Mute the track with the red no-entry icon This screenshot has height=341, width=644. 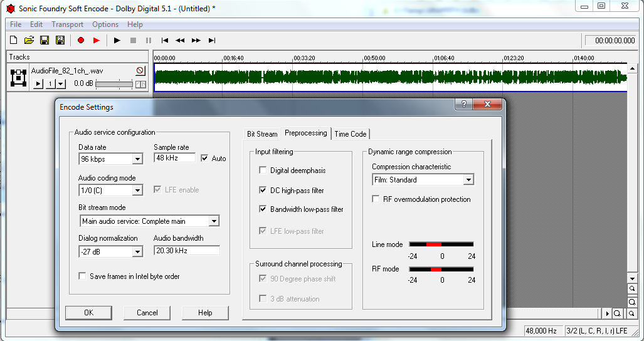140,71
